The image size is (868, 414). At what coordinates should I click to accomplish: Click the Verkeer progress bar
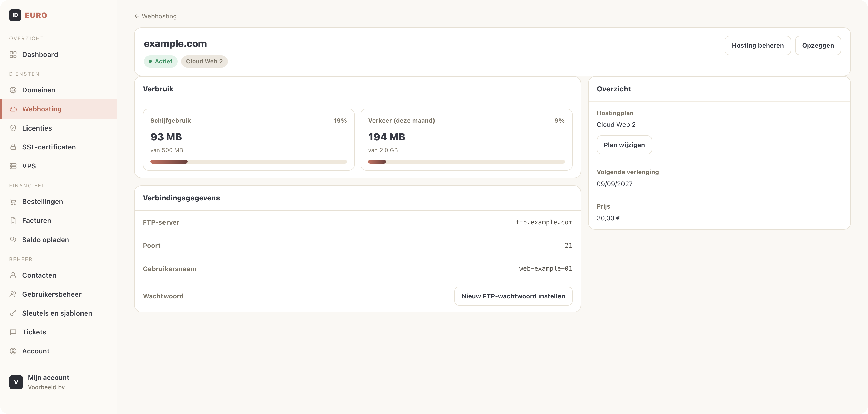[x=466, y=162]
